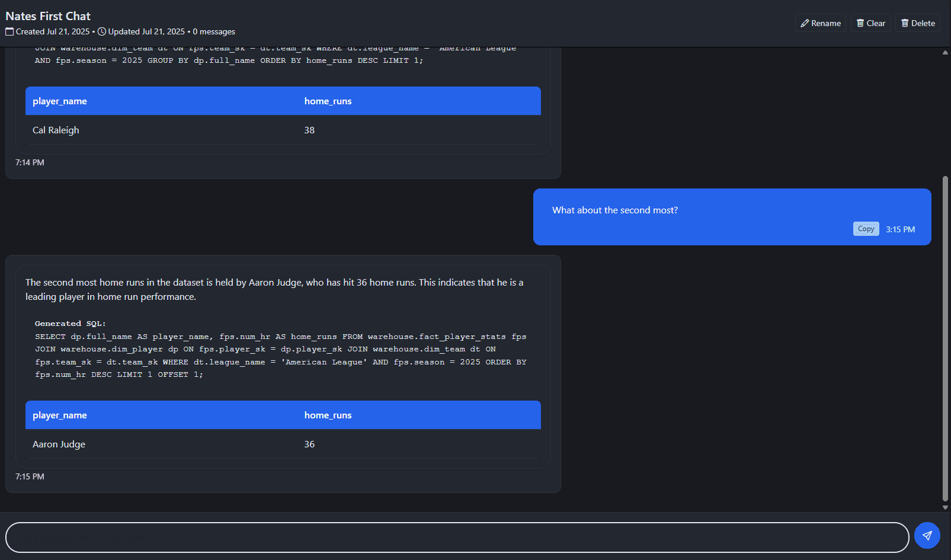951x560 pixels.
Task: Click home_runs header above the 36 value
Action: pyautogui.click(x=328, y=415)
